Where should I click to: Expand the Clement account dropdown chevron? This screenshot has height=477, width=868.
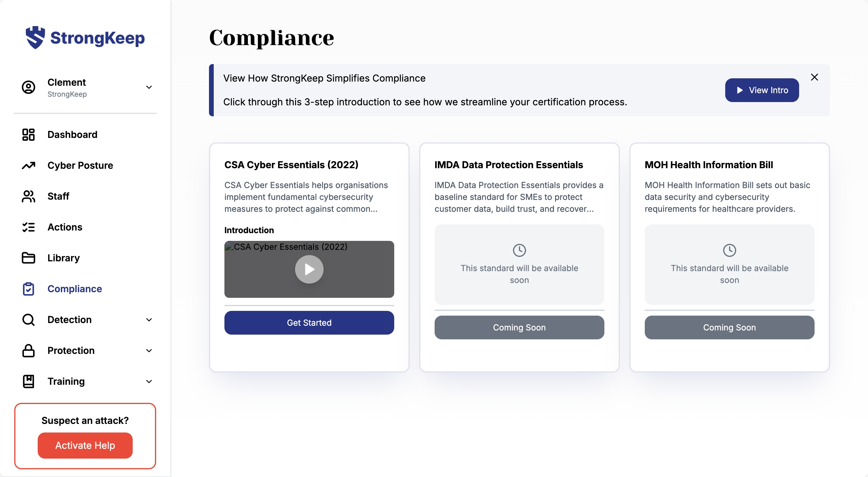[149, 87]
